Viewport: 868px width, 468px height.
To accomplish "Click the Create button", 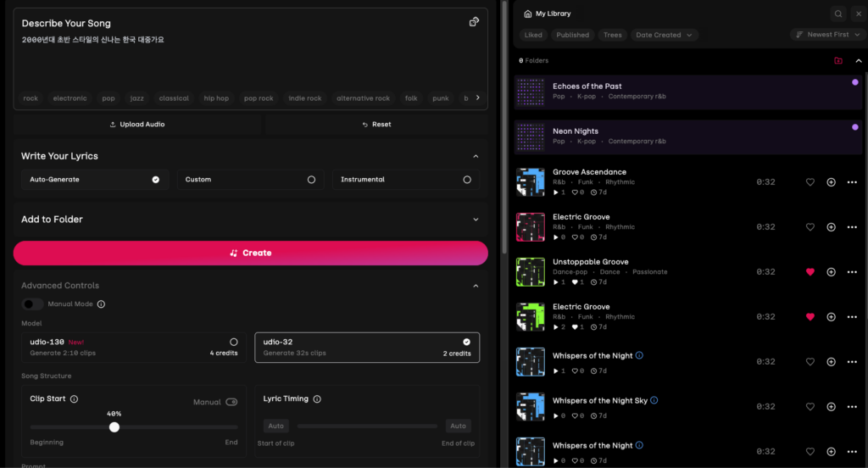I will [251, 253].
